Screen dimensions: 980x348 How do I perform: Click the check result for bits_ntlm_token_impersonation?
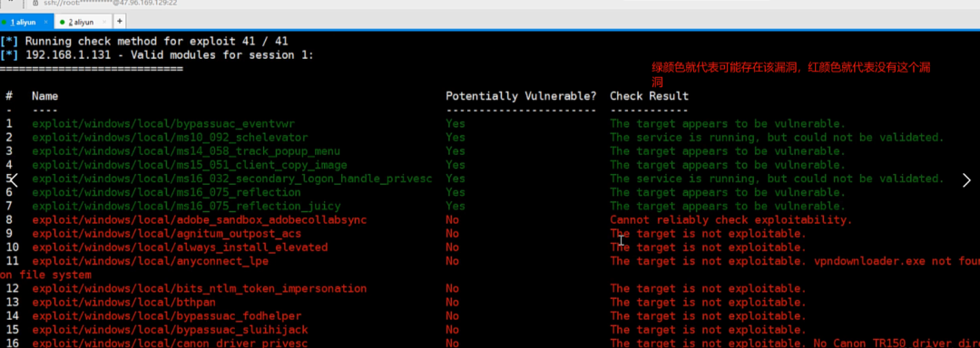pyautogui.click(x=708, y=288)
